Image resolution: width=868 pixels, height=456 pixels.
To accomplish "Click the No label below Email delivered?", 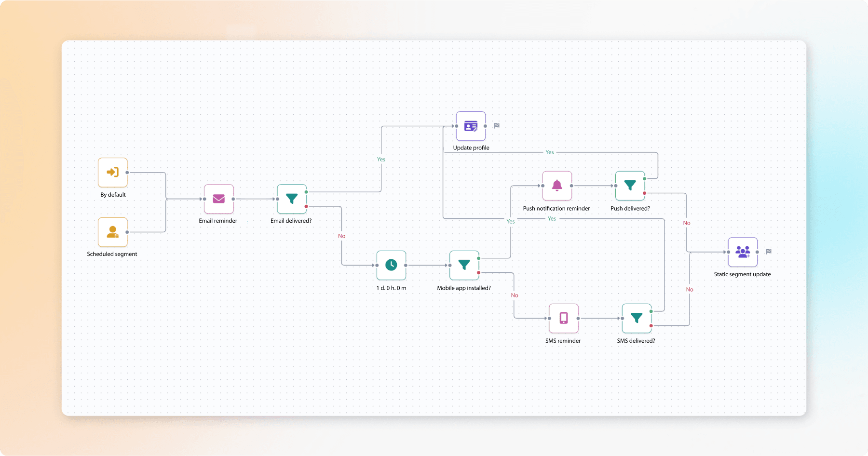I will 342,236.
